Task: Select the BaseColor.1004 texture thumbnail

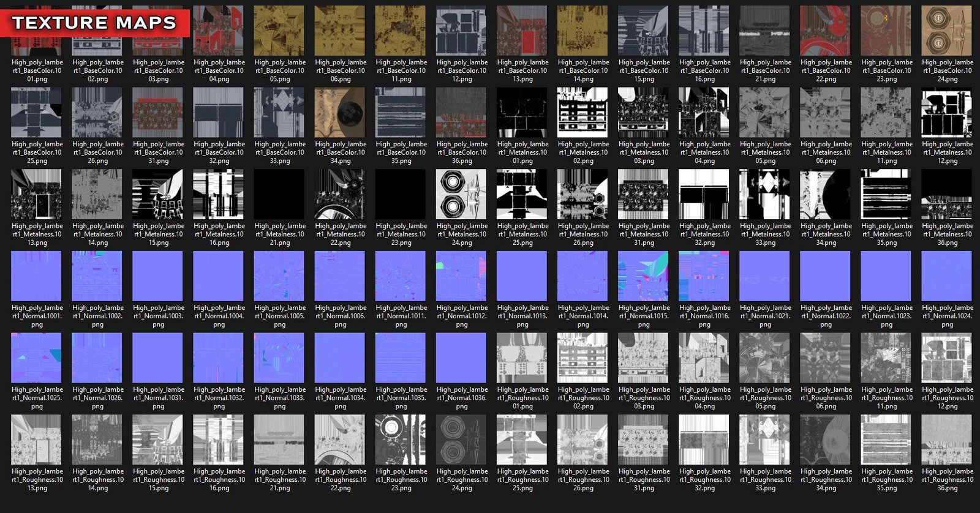Action: (219, 31)
